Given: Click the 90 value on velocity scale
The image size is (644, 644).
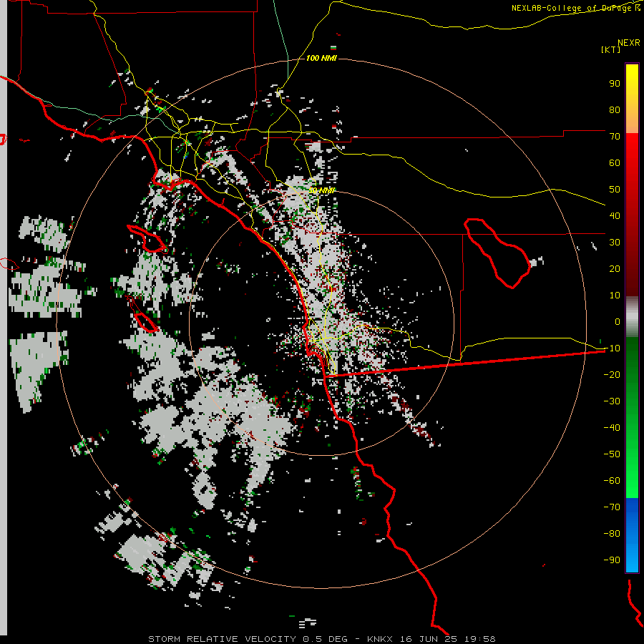Looking at the screenshot, I should tap(615, 84).
